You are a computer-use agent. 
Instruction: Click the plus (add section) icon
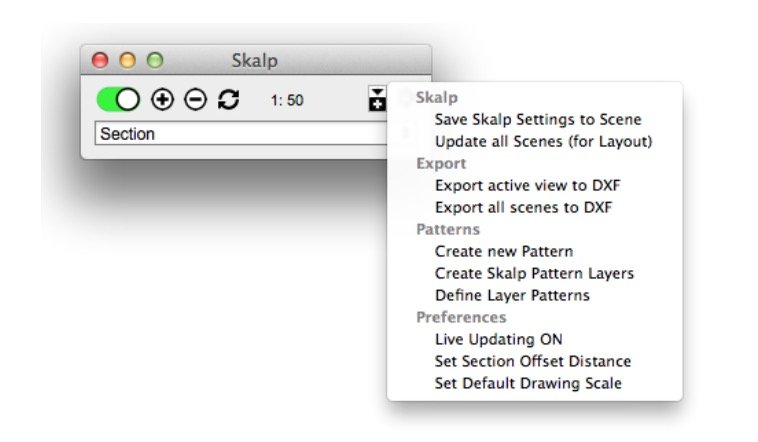tap(161, 100)
